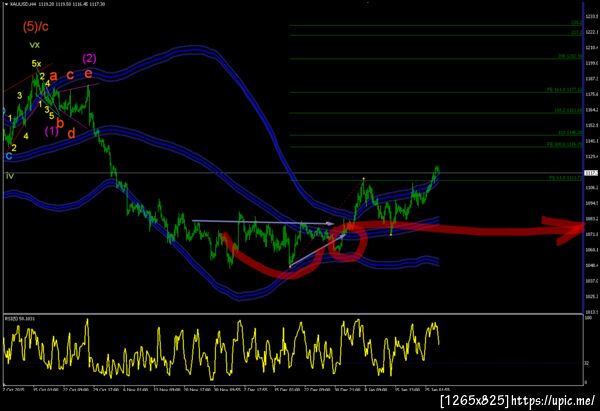Image resolution: width=600 pixels, height=411 pixels.
Task: Select the orange letter b label
Action: click(60, 123)
